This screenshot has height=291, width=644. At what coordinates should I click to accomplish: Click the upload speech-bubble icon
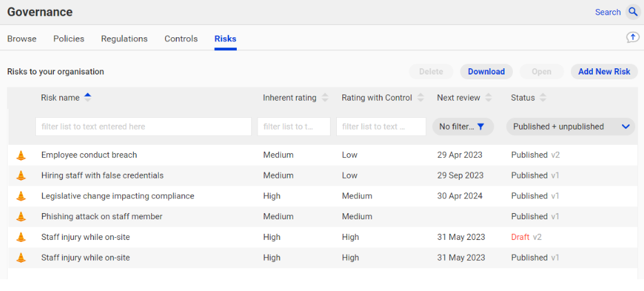(633, 38)
